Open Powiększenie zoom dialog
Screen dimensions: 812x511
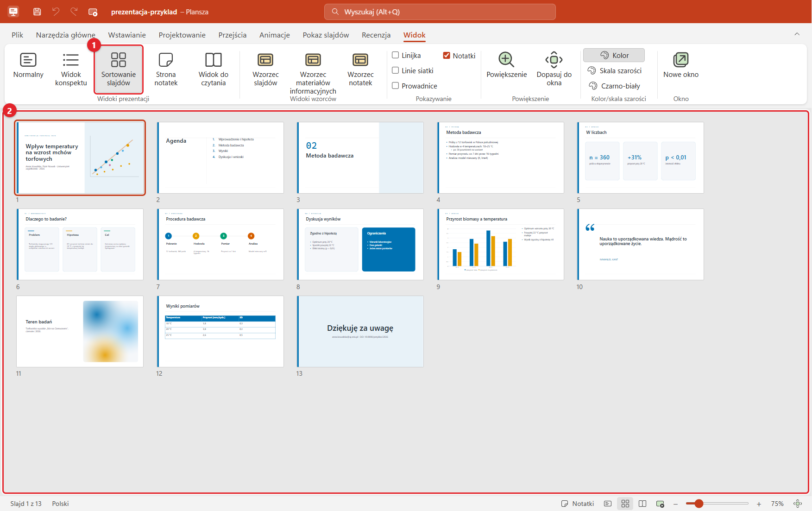pos(506,65)
